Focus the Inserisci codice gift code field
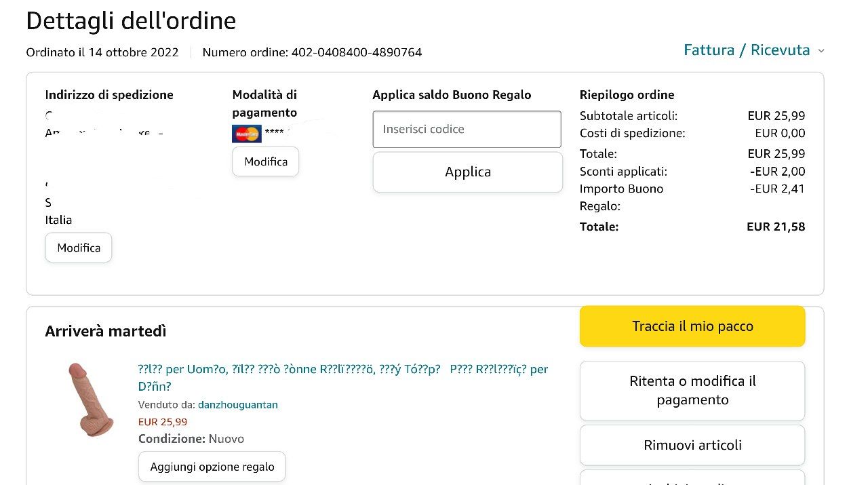This screenshot has height=485, width=868. (467, 129)
